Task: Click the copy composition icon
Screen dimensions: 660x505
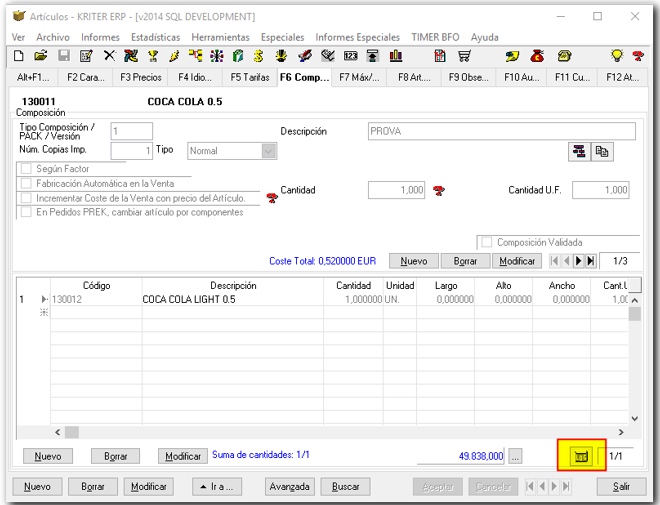Action: point(602,152)
